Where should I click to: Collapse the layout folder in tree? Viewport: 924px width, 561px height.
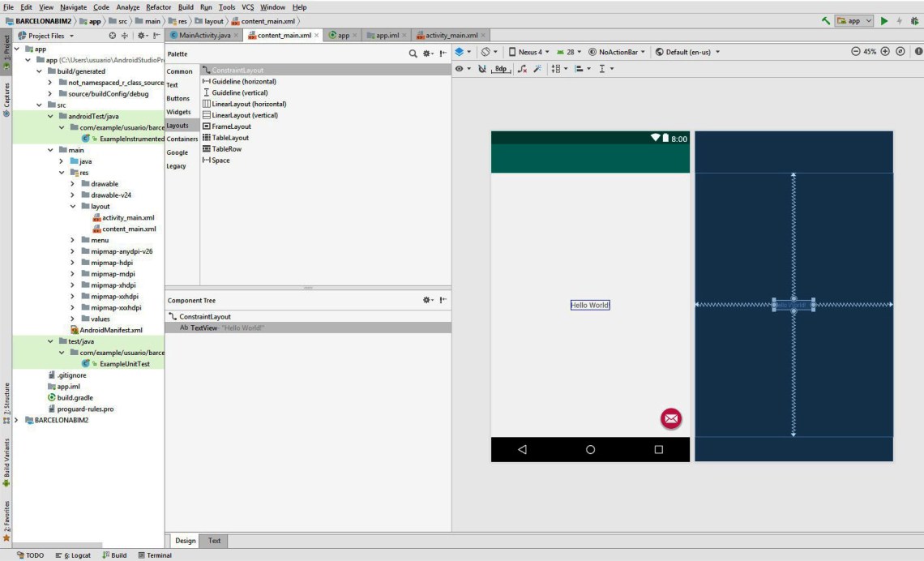73,207
